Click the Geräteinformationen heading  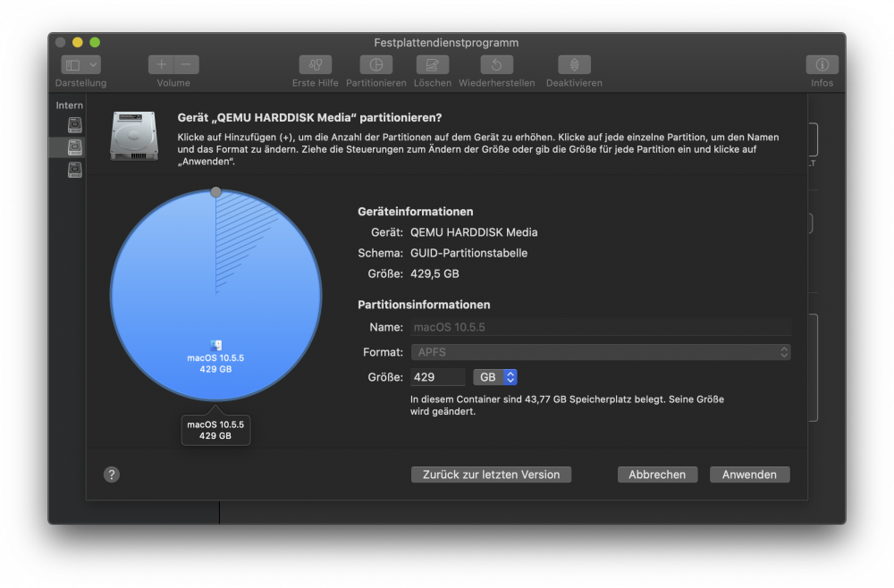[415, 212]
